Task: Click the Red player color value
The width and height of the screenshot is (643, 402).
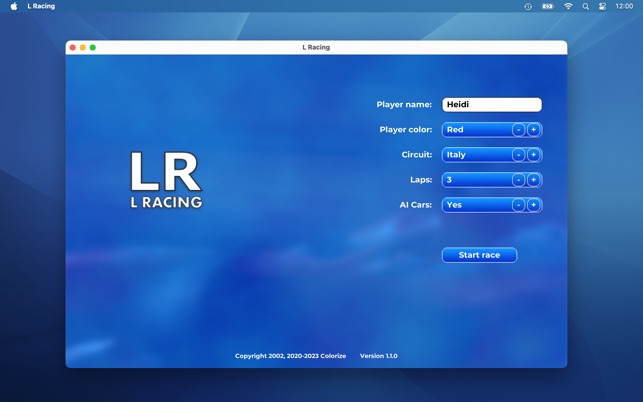Action: [455, 130]
